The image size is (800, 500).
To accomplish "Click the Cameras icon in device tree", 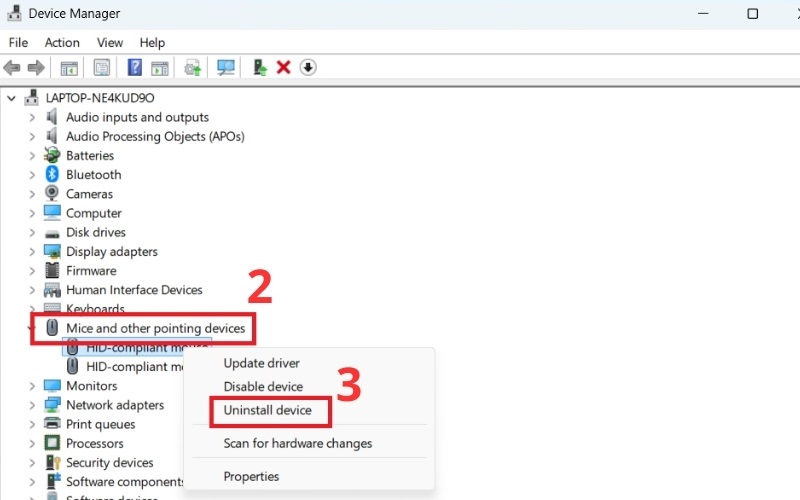I will tap(53, 194).
